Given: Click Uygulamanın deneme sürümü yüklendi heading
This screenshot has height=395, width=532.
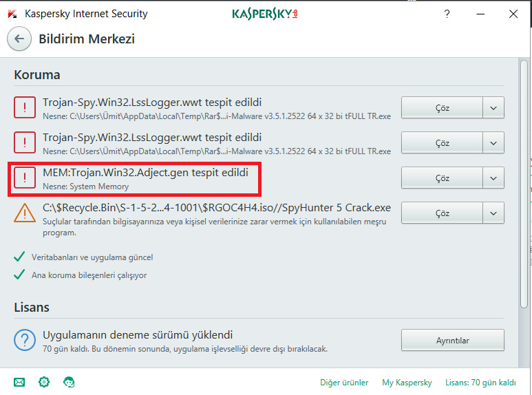Looking at the screenshot, I should 138,335.
